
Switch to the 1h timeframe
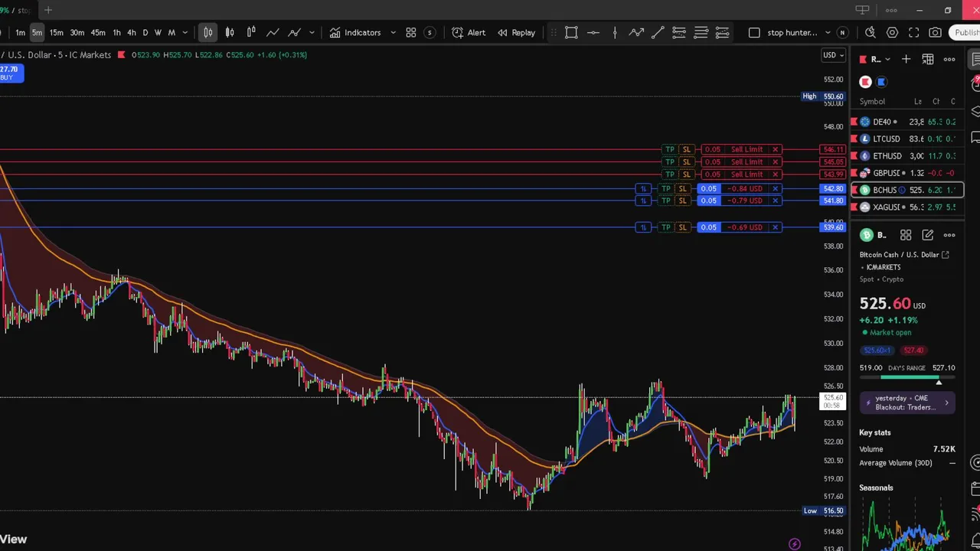pos(116,32)
